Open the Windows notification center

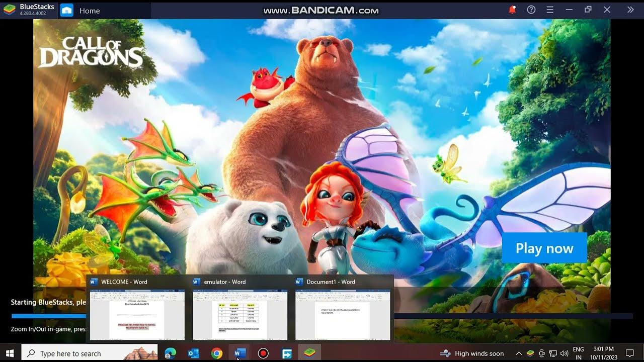pyautogui.click(x=629, y=353)
